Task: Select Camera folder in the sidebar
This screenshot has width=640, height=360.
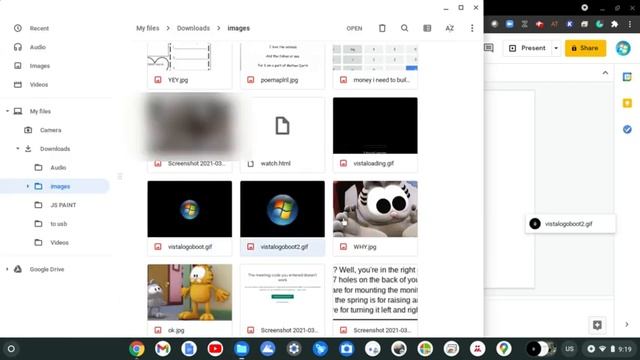Action: [51, 130]
